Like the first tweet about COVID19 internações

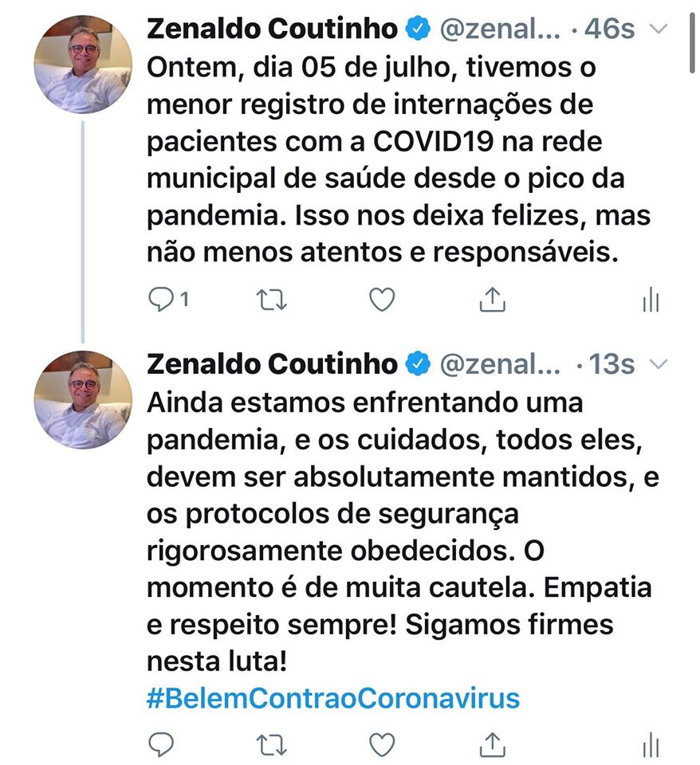click(x=383, y=300)
